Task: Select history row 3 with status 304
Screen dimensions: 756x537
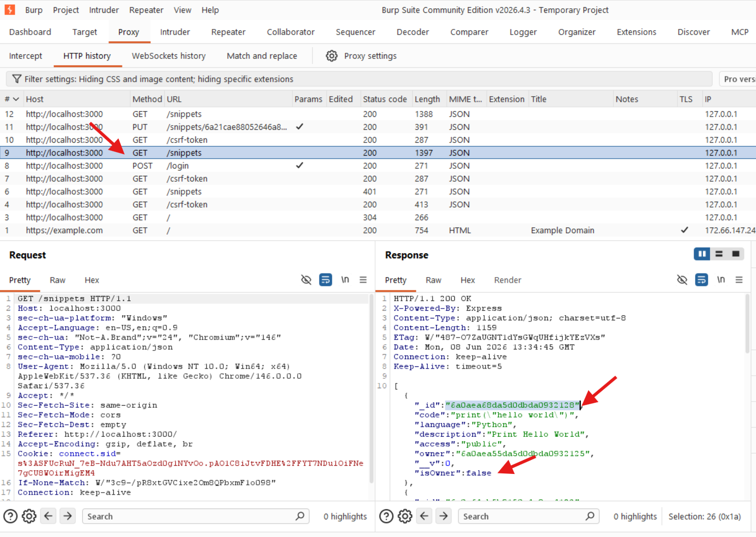Action: pyautogui.click(x=378, y=218)
